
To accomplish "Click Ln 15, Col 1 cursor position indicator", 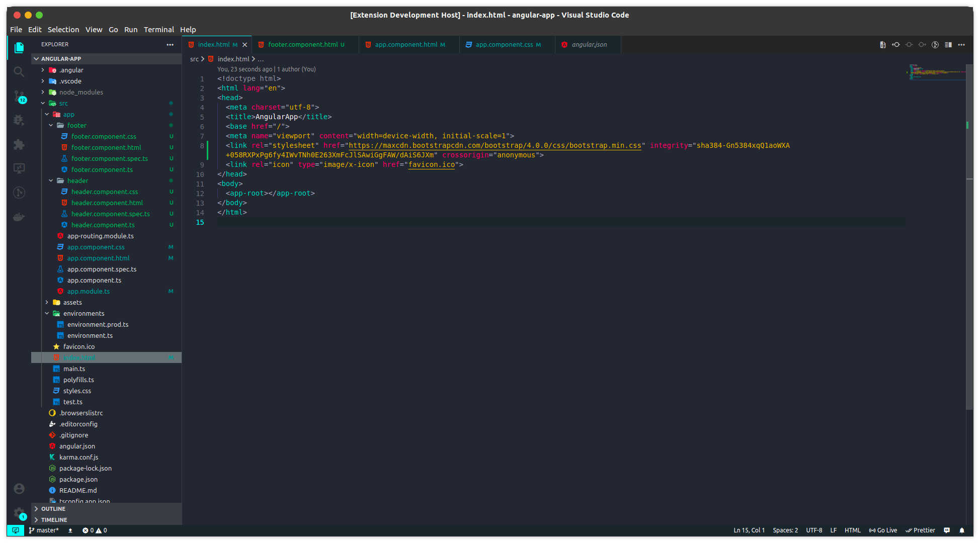I will [x=749, y=530].
